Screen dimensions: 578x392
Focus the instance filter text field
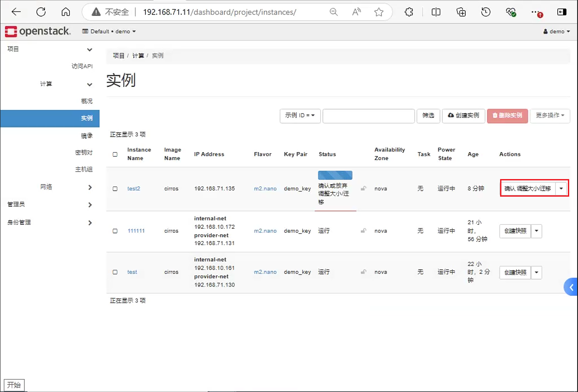tap(369, 116)
